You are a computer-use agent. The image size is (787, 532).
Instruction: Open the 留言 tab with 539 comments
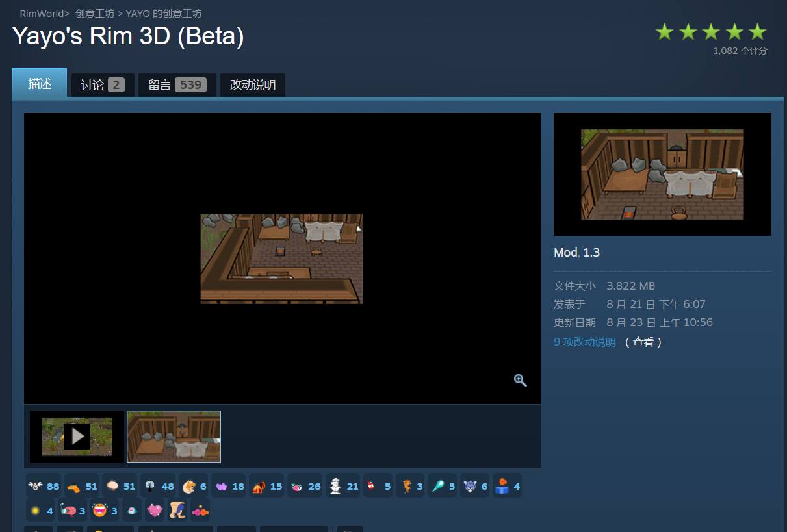(x=177, y=85)
